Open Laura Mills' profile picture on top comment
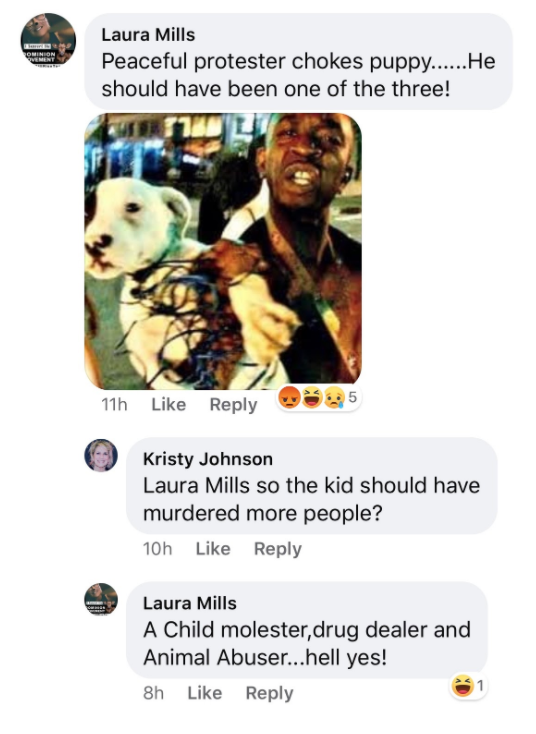The width and height of the screenshot is (536, 734). [48, 41]
